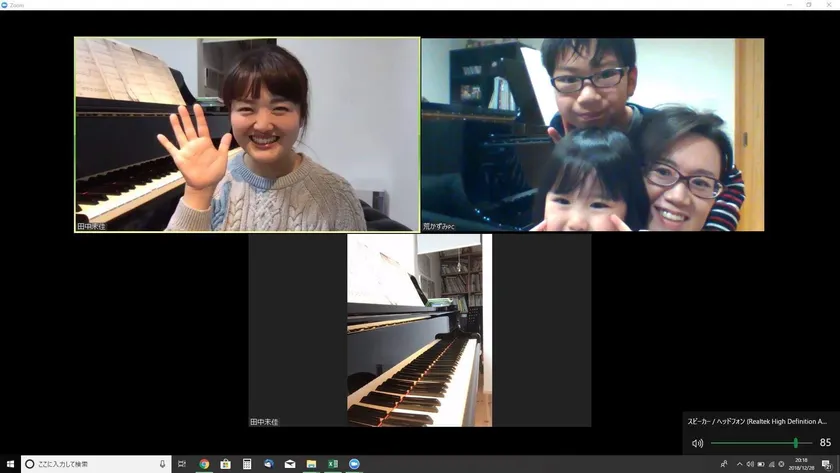Click the round tray icon left of the clock

(x=781, y=464)
